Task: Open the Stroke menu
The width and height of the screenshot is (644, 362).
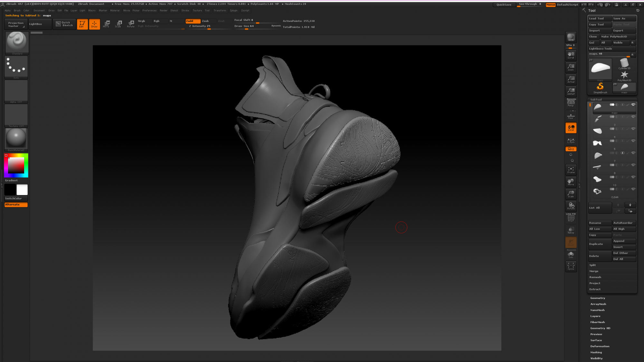Action: [185, 10]
